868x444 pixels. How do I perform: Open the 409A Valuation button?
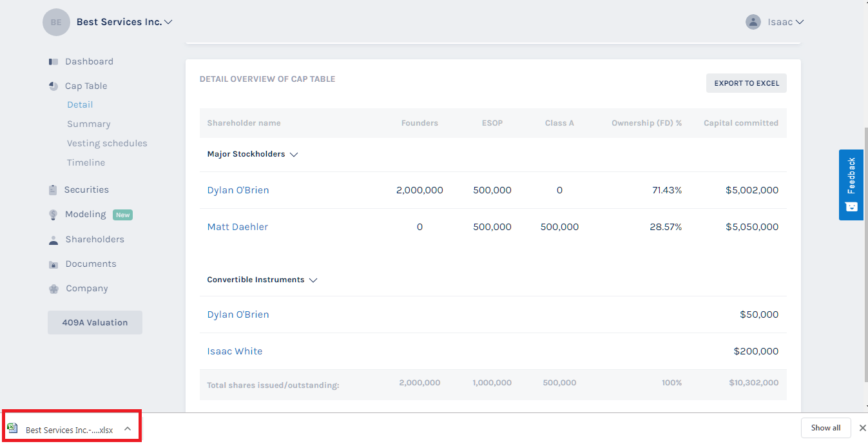95,323
